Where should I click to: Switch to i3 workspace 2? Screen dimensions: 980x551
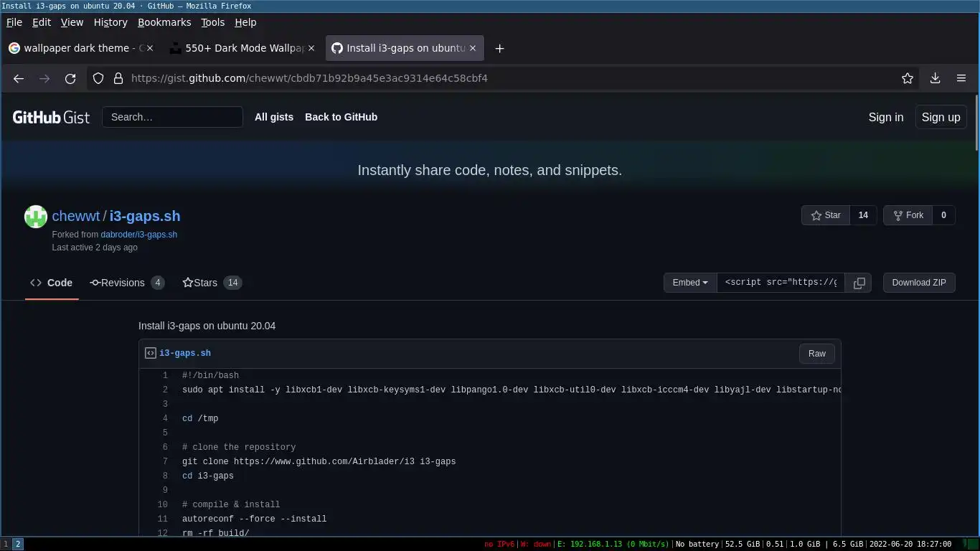(18, 545)
